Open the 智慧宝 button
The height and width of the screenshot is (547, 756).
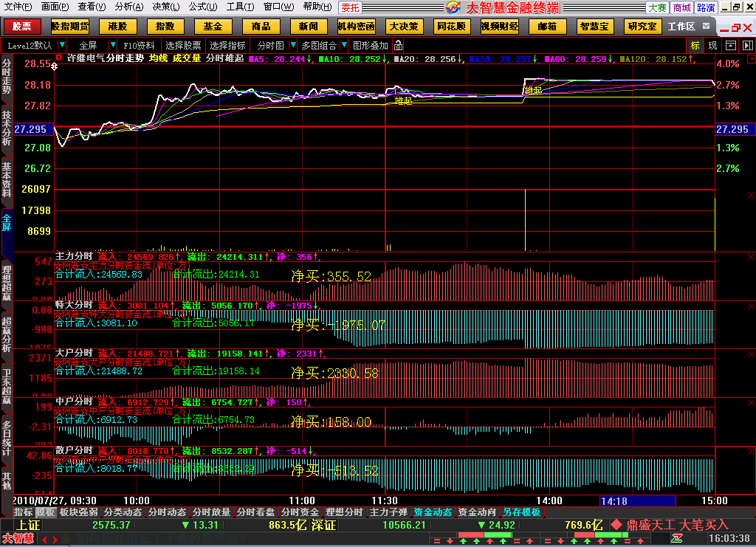click(594, 27)
